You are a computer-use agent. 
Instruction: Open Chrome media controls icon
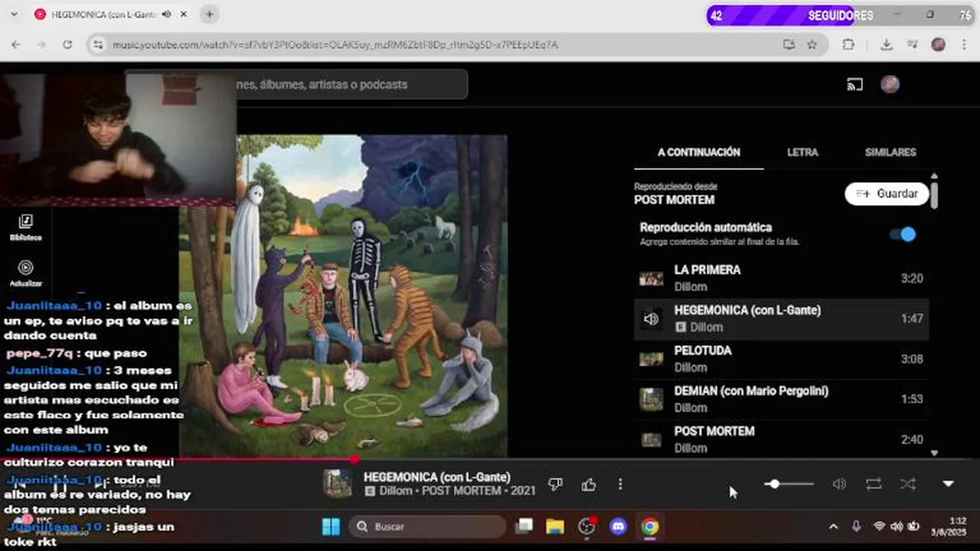[912, 45]
